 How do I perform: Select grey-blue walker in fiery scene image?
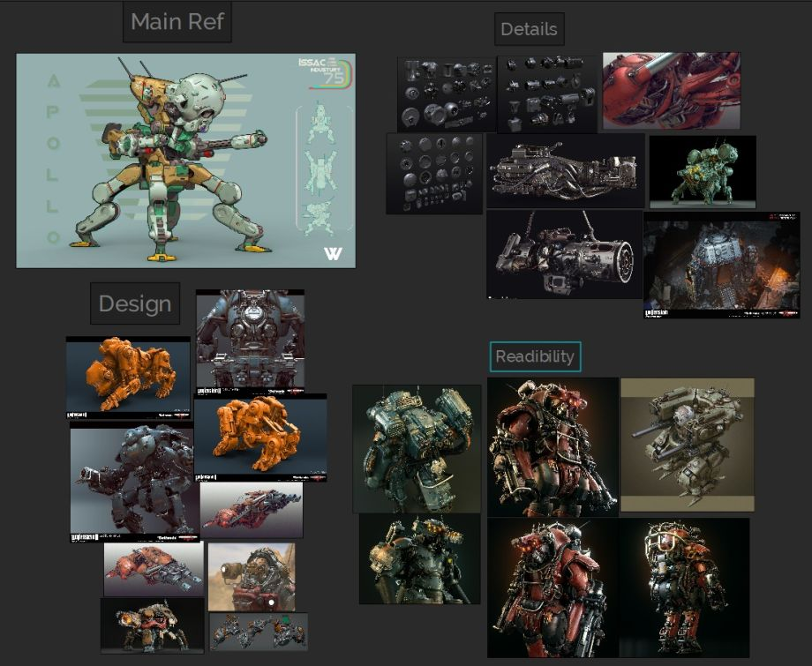click(721, 265)
